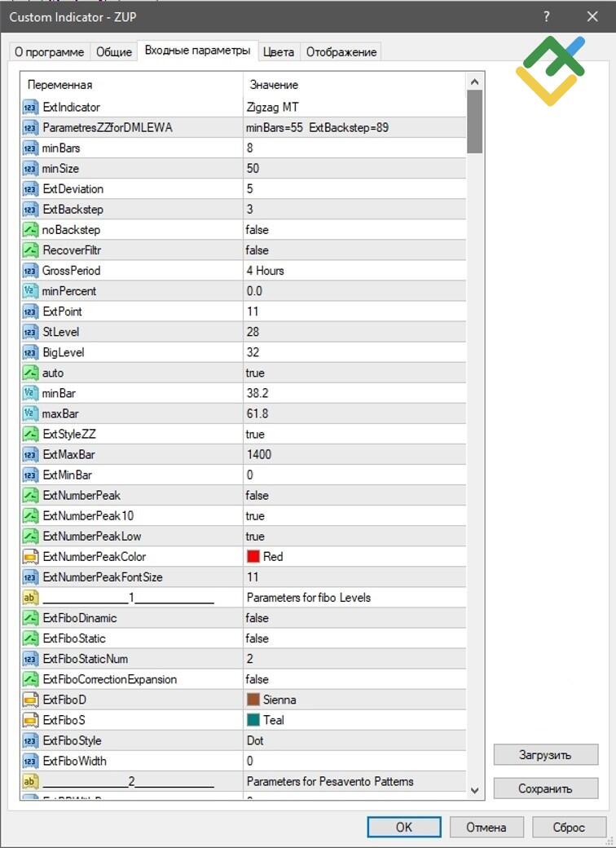Click the boolean icon beside ExtStyleZZ
This screenshot has height=848, width=616.
coord(30,435)
